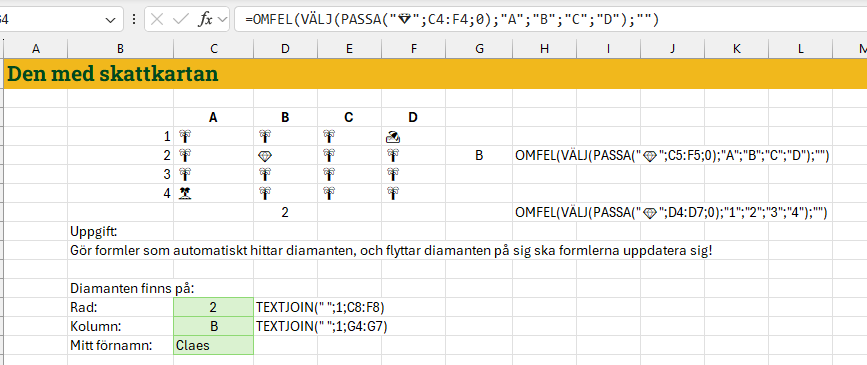
Task: Select column A header
Action: (x=36, y=49)
